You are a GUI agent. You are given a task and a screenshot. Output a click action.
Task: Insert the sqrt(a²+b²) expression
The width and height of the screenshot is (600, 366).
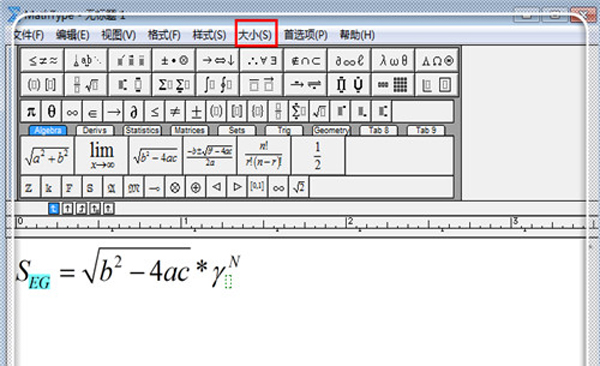pyautogui.click(x=47, y=156)
